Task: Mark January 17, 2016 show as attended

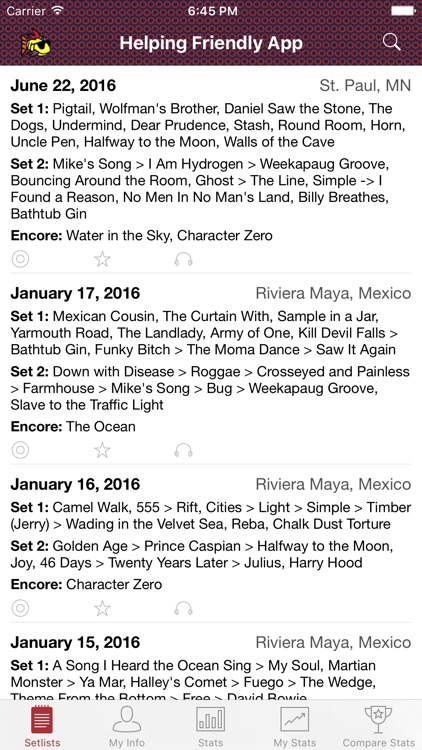Action: click(20, 450)
